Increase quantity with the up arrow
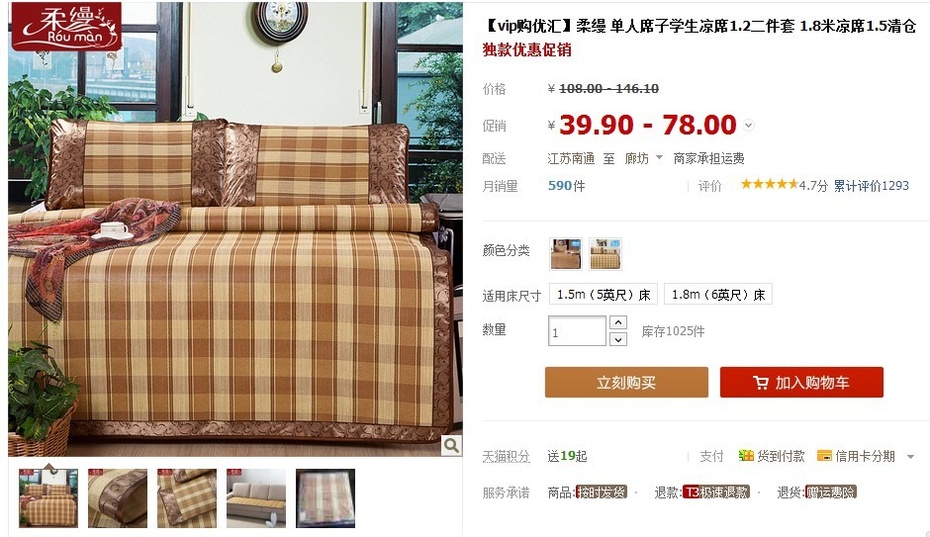The image size is (930, 537). 618,322
